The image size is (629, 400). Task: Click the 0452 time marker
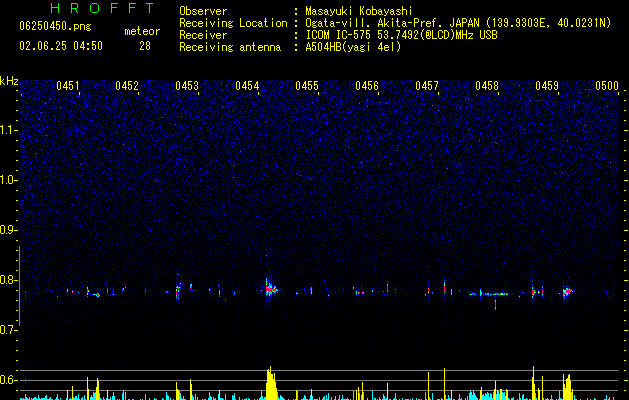point(127,86)
